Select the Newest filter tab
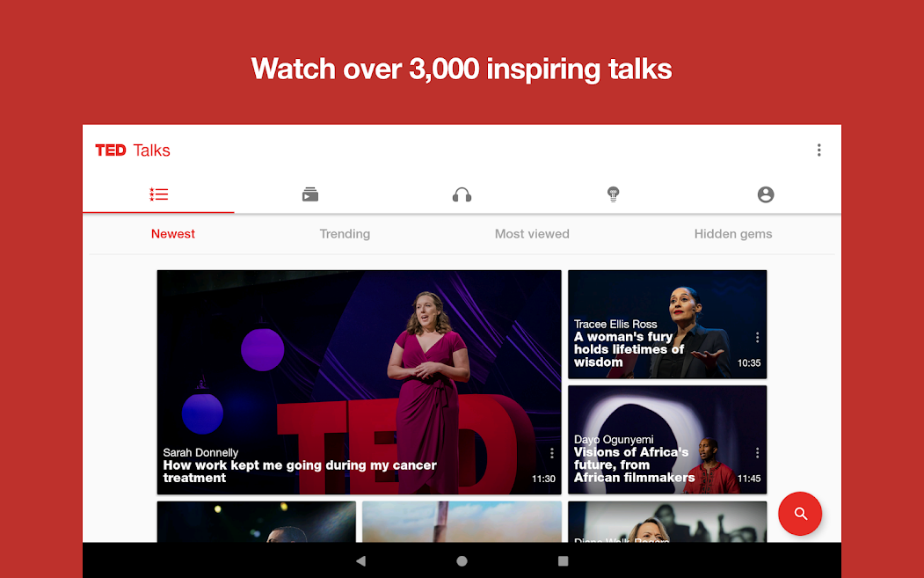Viewport: 924px width, 578px height. (x=173, y=234)
